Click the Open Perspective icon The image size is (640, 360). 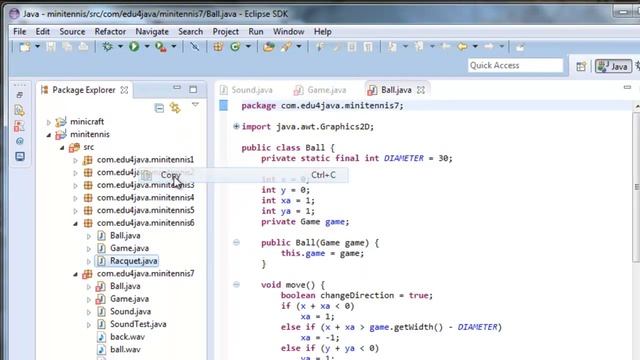[x=581, y=67]
